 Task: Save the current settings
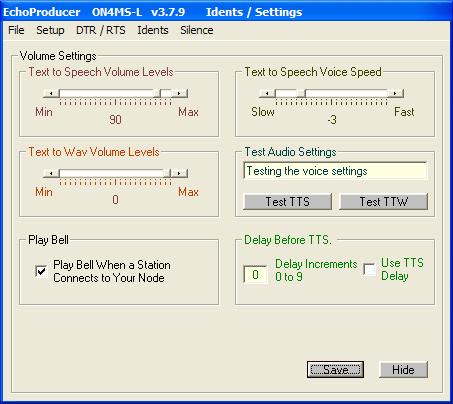pyautogui.click(x=335, y=370)
